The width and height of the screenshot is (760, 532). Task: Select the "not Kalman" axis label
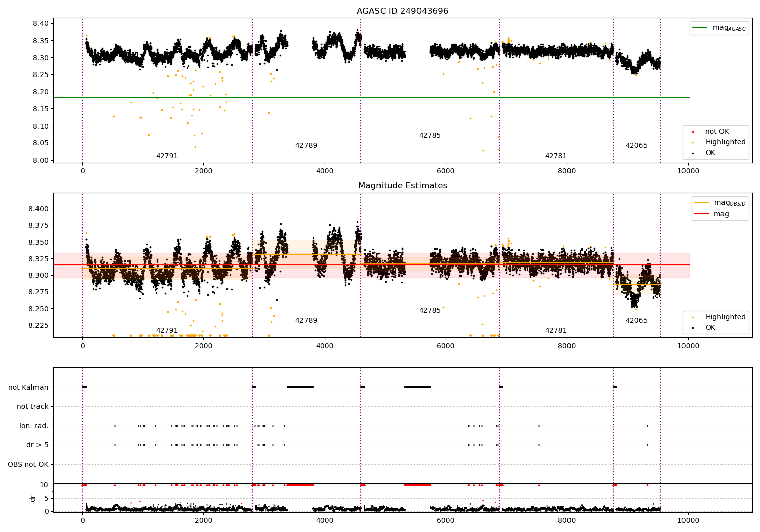28,388
